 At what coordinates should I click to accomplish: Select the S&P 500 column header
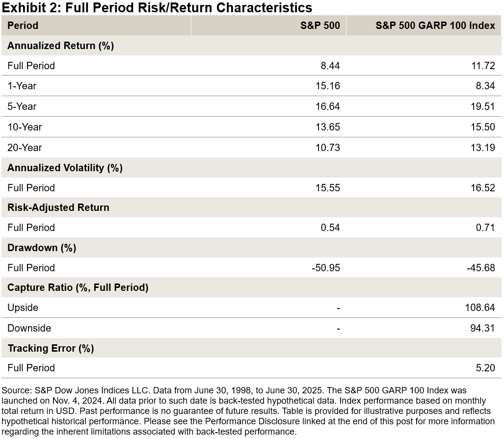pyautogui.click(x=320, y=26)
